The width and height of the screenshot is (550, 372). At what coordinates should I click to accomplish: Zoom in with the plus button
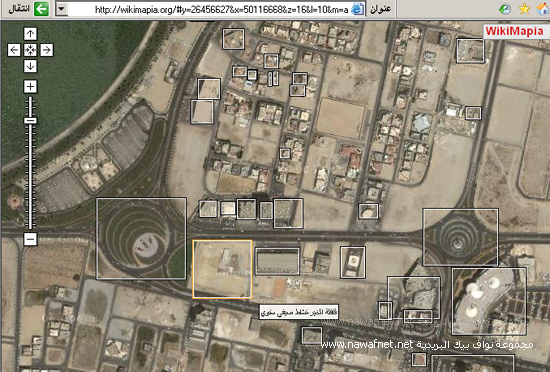(30, 87)
